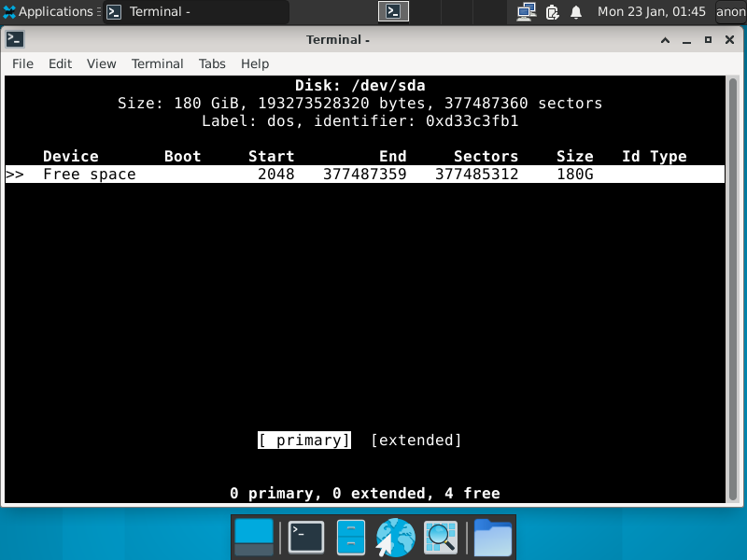Open the Edit menu
This screenshot has width=747, height=560.
60,63
